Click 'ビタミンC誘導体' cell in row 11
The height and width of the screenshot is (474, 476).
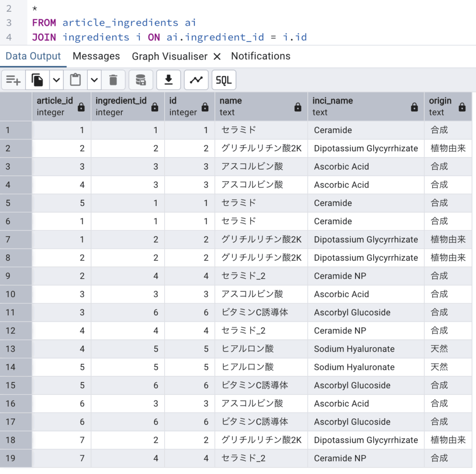pyautogui.click(x=261, y=312)
